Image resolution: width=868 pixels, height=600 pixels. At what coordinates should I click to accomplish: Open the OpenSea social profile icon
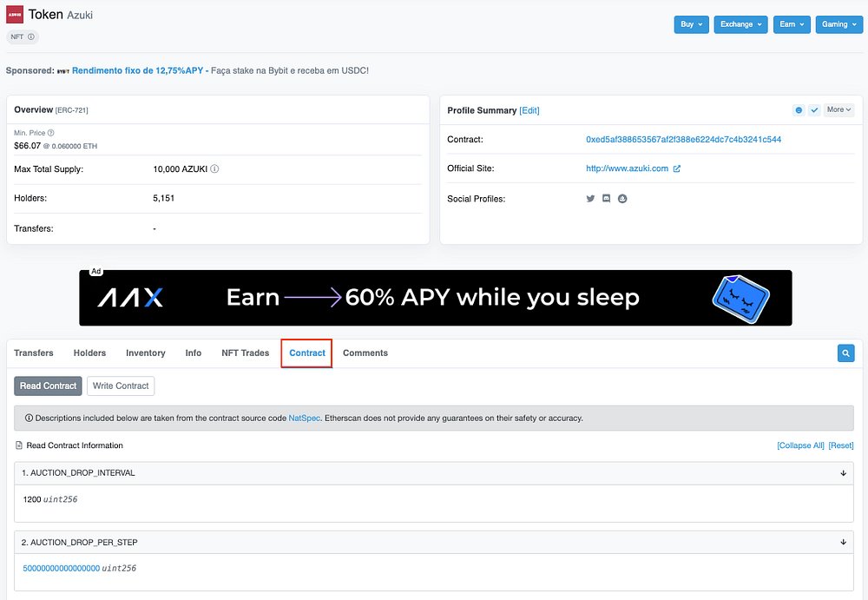pyautogui.click(x=622, y=198)
